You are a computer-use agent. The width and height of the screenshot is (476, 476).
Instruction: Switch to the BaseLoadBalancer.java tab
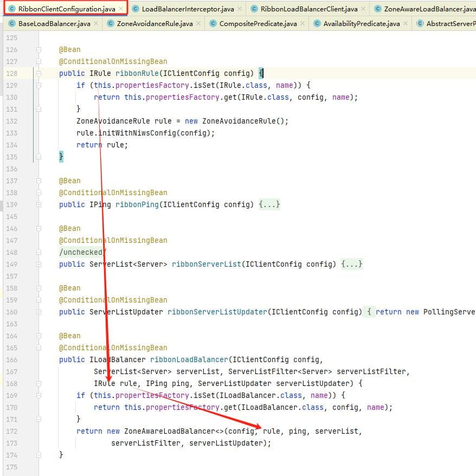(x=54, y=23)
